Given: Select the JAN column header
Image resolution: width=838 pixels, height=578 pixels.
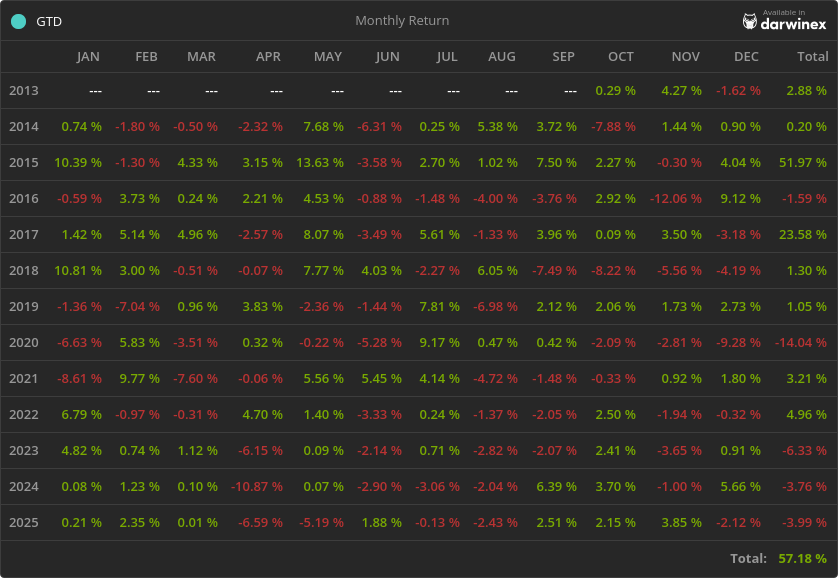Looking at the screenshot, I should (x=88, y=57).
